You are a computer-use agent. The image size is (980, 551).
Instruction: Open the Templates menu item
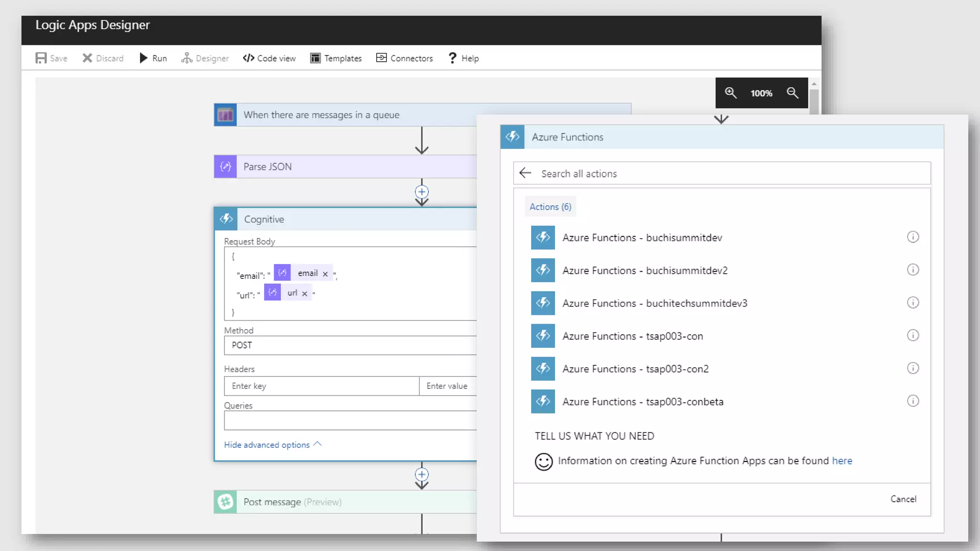pos(336,58)
